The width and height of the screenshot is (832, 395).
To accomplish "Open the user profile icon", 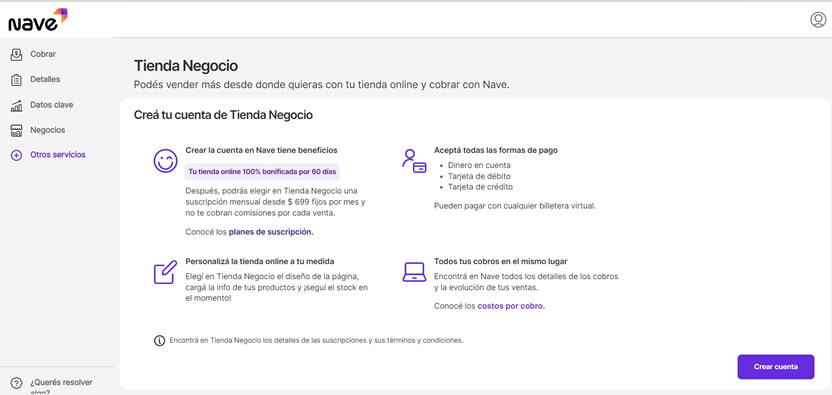I will [x=818, y=20].
